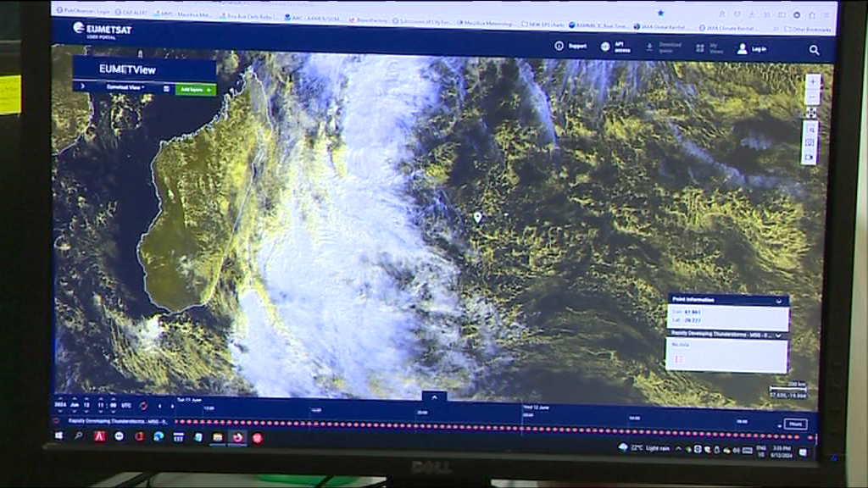Open the Eumetsat View dropdown
The image size is (868, 488).
(125, 87)
